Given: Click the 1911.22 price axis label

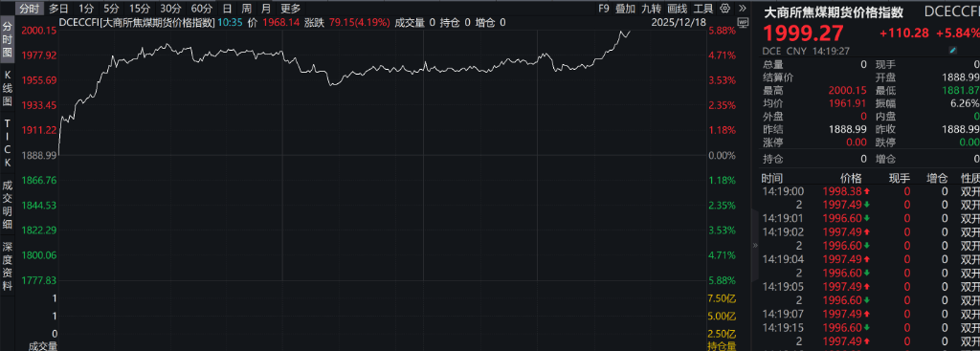Looking at the screenshot, I should point(38,130).
